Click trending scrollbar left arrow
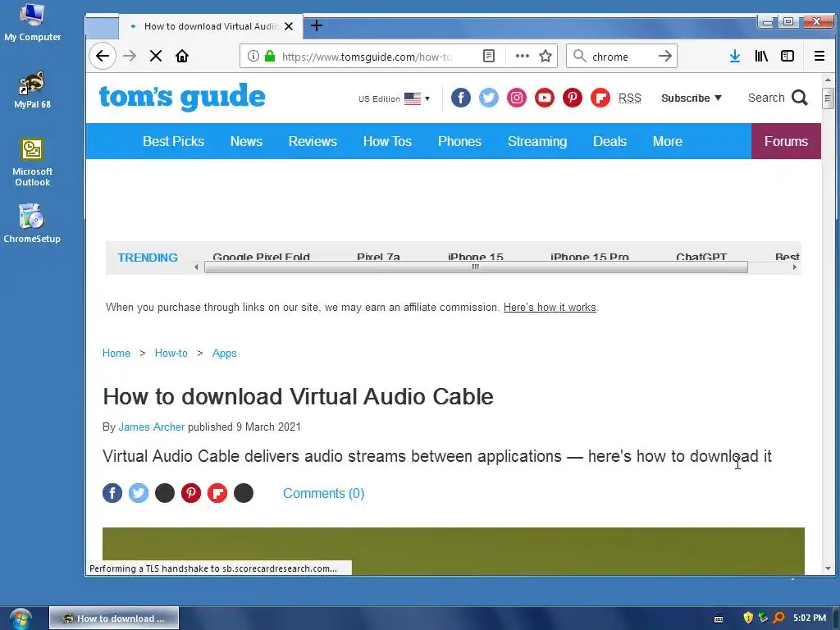This screenshot has width=840, height=630. (x=196, y=267)
